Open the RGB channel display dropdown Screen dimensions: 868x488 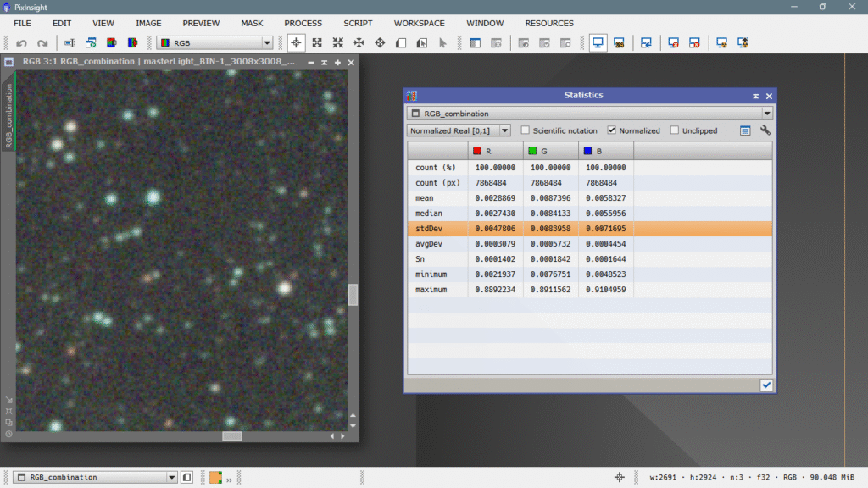[215, 43]
